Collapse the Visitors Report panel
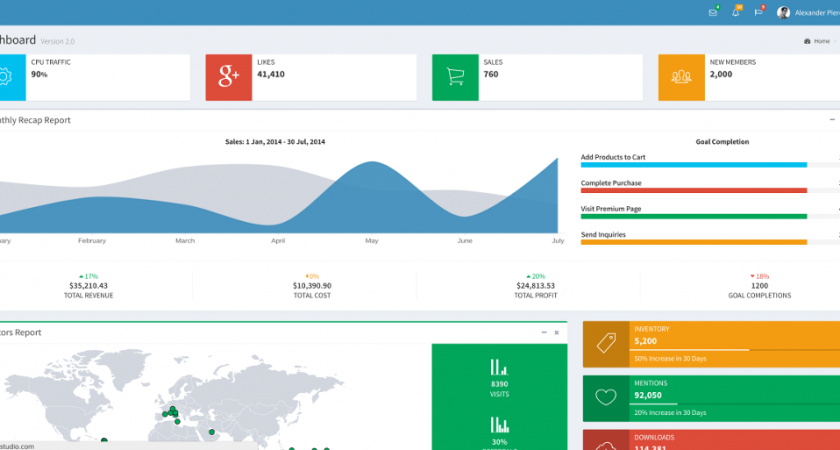The height and width of the screenshot is (450, 840). pyautogui.click(x=544, y=333)
